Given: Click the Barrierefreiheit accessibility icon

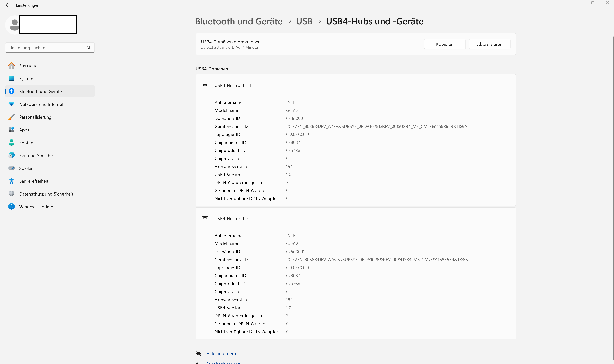Looking at the screenshot, I should click(x=12, y=181).
